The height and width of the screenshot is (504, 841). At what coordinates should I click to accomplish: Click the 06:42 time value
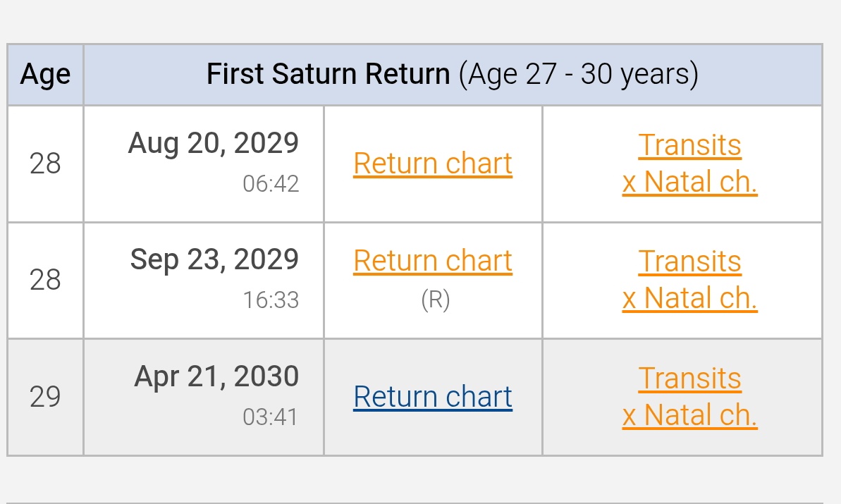(270, 184)
